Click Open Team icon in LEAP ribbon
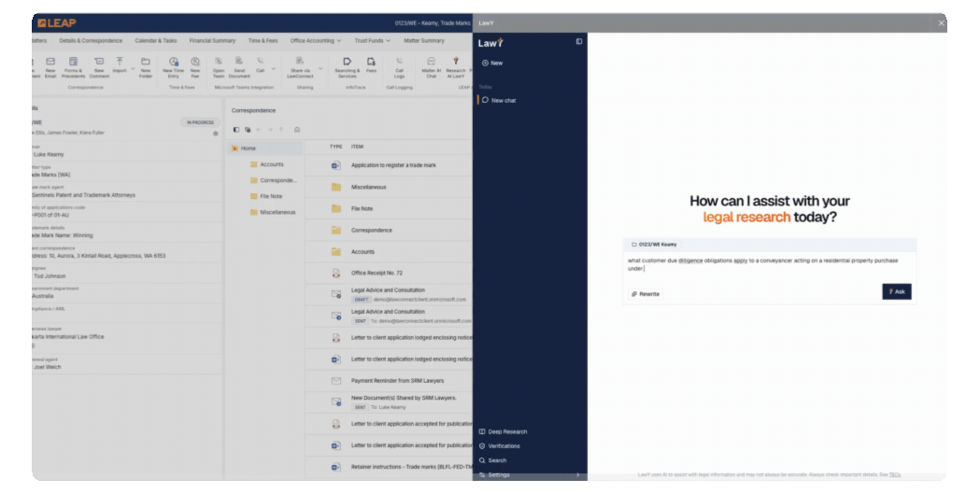 [x=218, y=62]
